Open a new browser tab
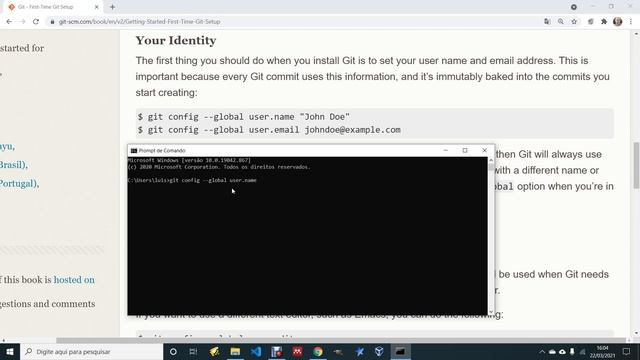640x360 pixels. click(112, 7)
